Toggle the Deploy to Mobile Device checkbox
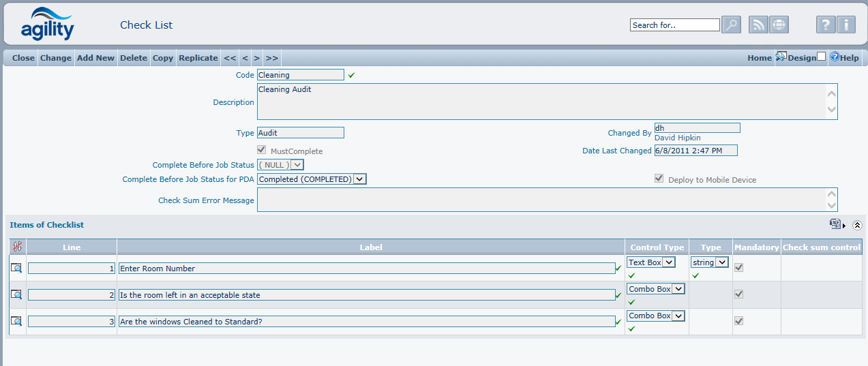This screenshot has height=366, width=868. click(659, 179)
